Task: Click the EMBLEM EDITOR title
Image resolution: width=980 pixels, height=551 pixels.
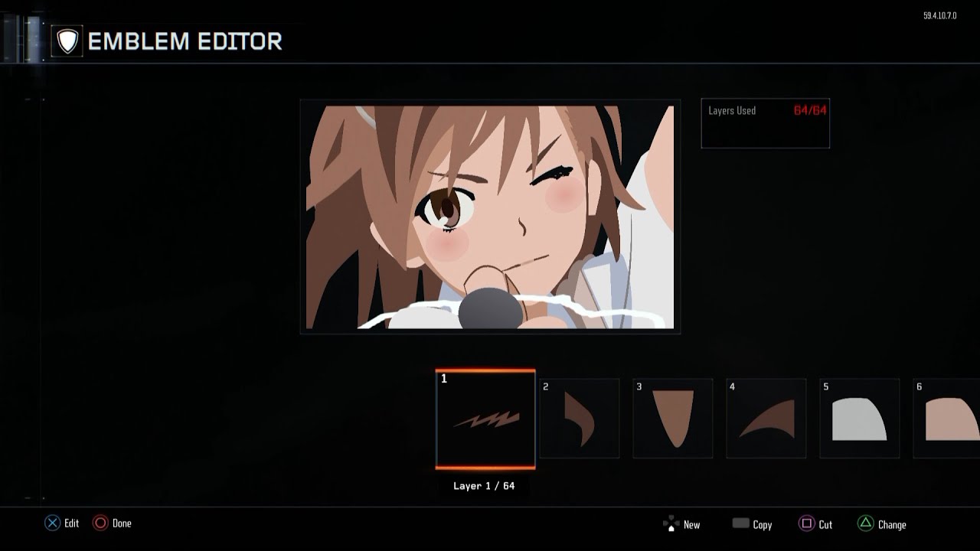Action: point(185,41)
